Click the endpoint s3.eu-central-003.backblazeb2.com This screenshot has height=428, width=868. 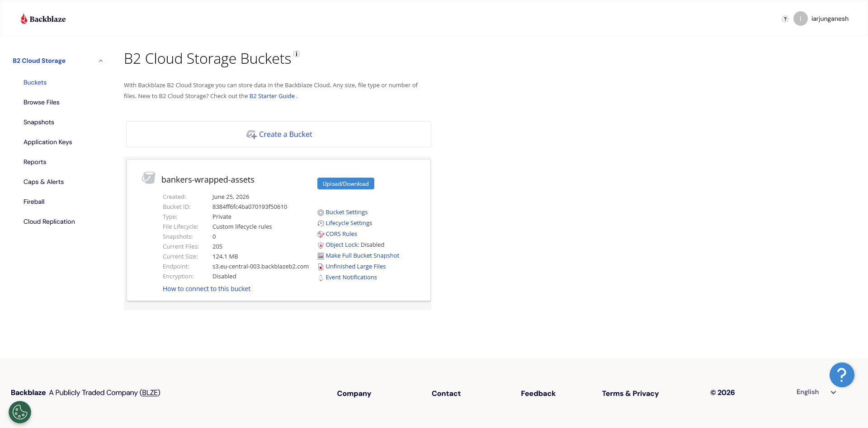tap(261, 266)
